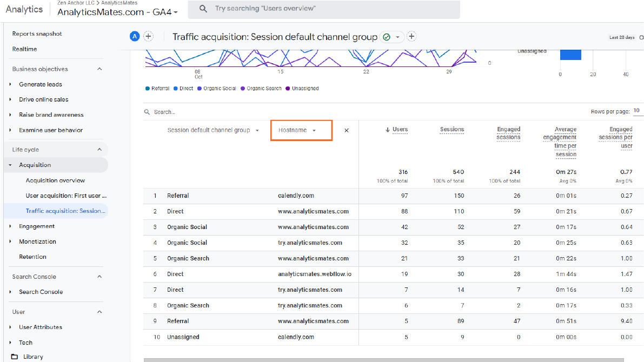The height and width of the screenshot is (362, 644).
Task: Open the Library folder icon
Action: (x=15, y=357)
